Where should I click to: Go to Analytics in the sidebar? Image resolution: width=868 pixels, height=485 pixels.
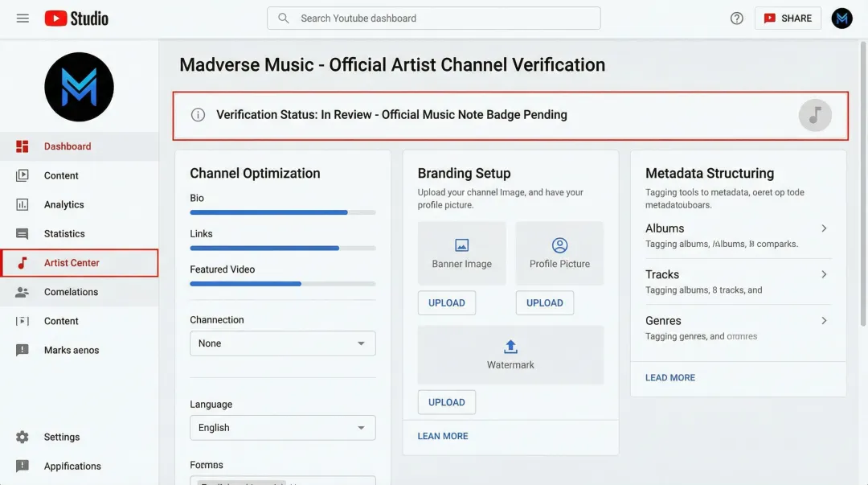[x=63, y=205]
